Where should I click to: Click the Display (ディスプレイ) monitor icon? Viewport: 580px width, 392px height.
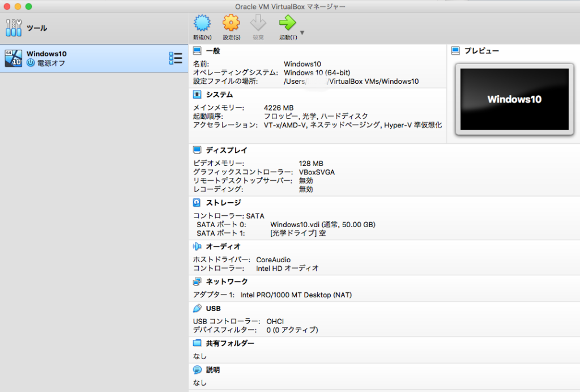tap(197, 150)
